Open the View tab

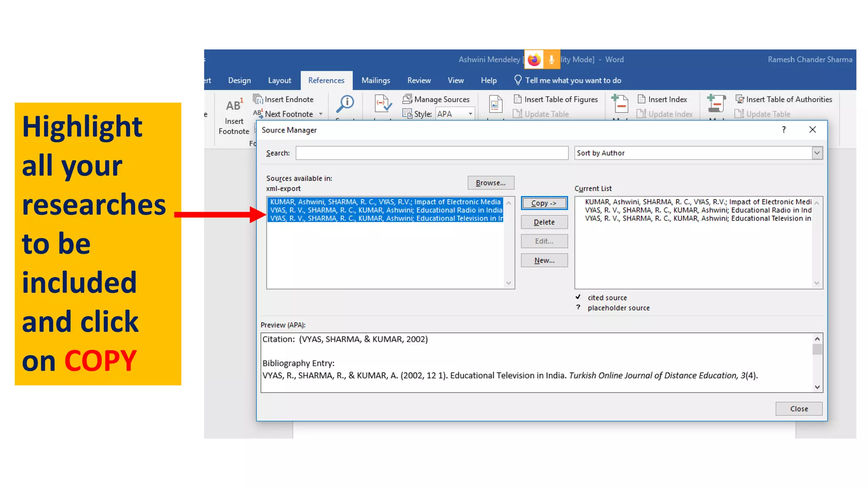coord(456,80)
